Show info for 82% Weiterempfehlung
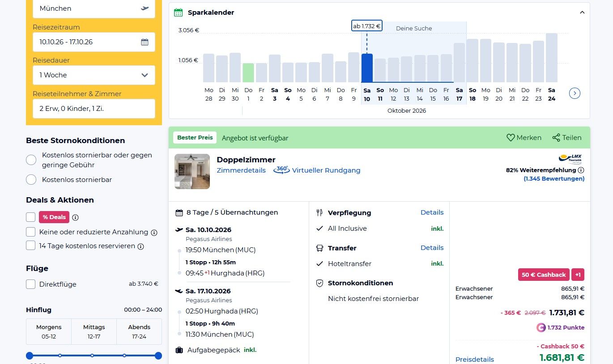 [x=581, y=170]
